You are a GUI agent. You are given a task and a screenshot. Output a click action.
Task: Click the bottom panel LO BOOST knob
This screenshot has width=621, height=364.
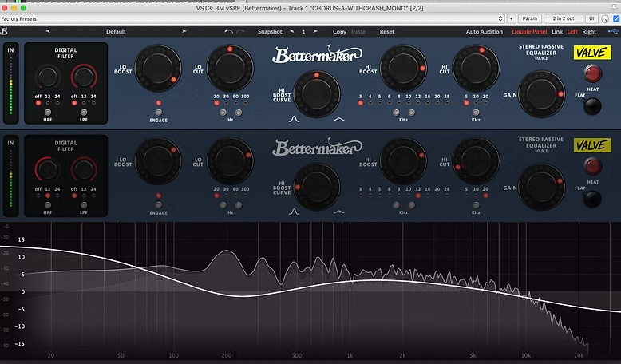coord(158,160)
